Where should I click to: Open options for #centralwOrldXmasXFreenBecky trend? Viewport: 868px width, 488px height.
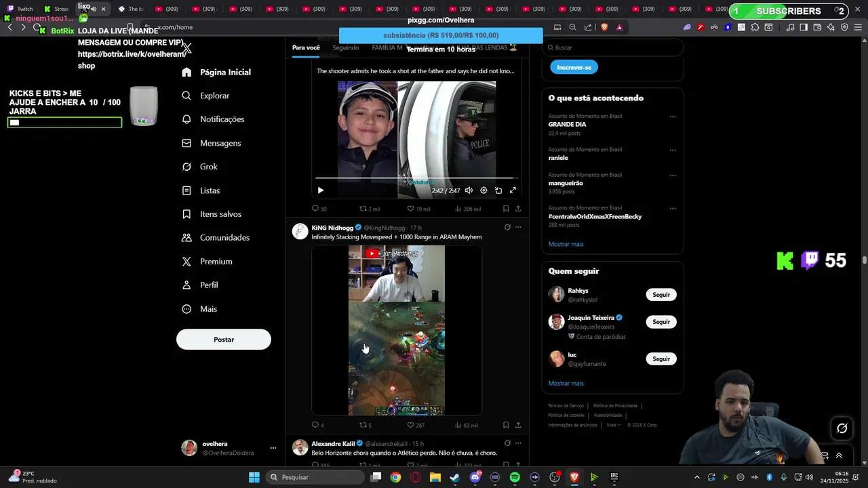tap(673, 208)
